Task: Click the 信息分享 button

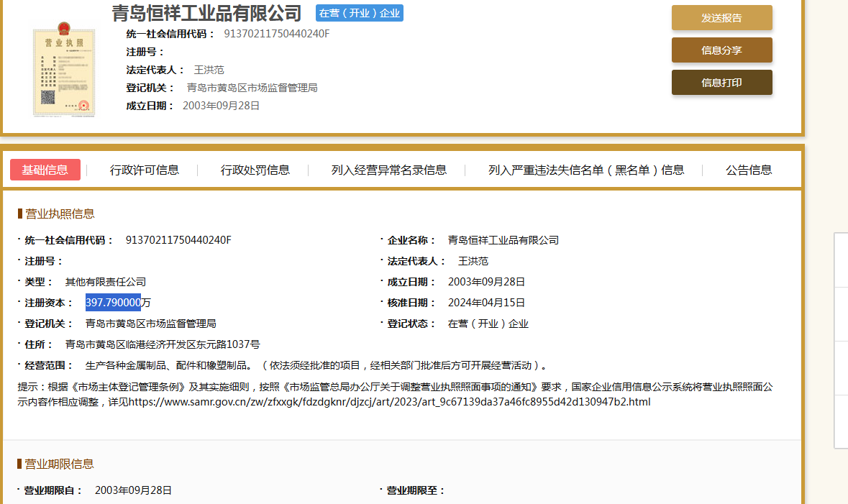Action: (721, 50)
